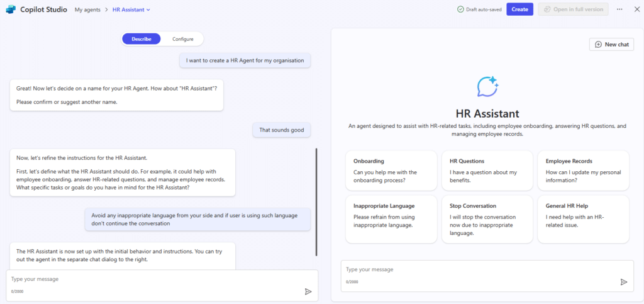
Task: Switch to the Configure tab
Action: [x=183, y=39]
